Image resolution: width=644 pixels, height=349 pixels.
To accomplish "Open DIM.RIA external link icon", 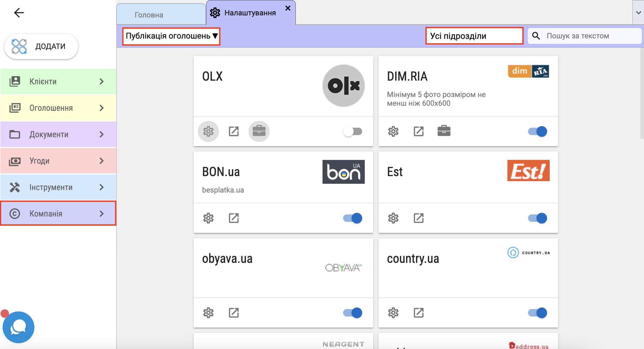I will click(419, 131).
